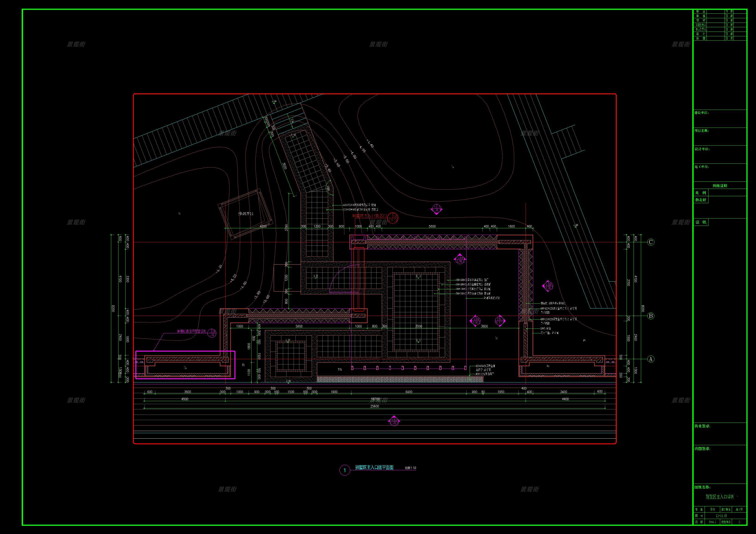756x534 pixels.
Task: Click the 25600 overall dimension text
Action: (x=375, y=406)
